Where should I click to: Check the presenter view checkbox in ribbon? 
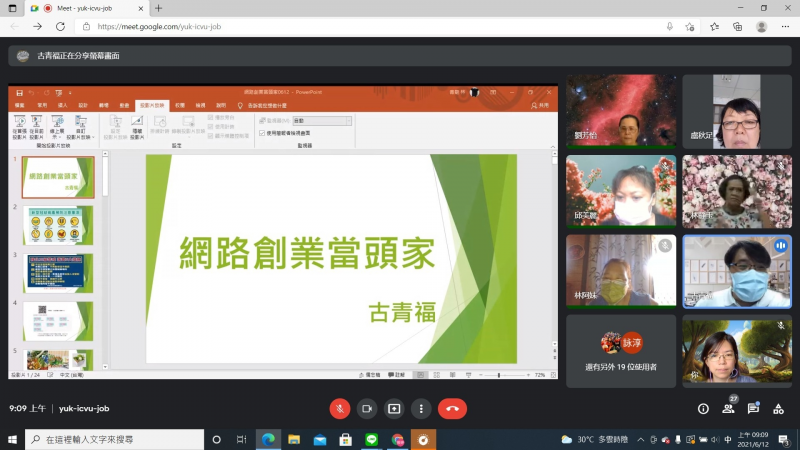(262, 132)
